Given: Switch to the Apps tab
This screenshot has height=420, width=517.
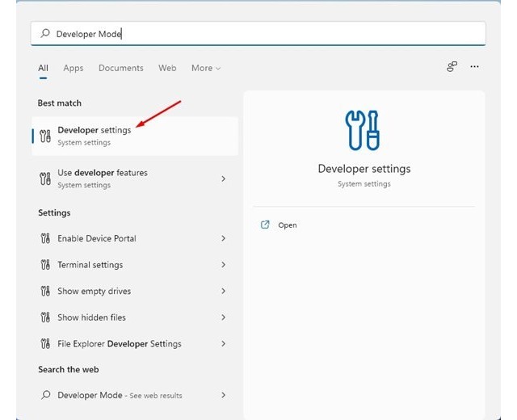Looking at the screenshot, I should (x=74, y=68).
